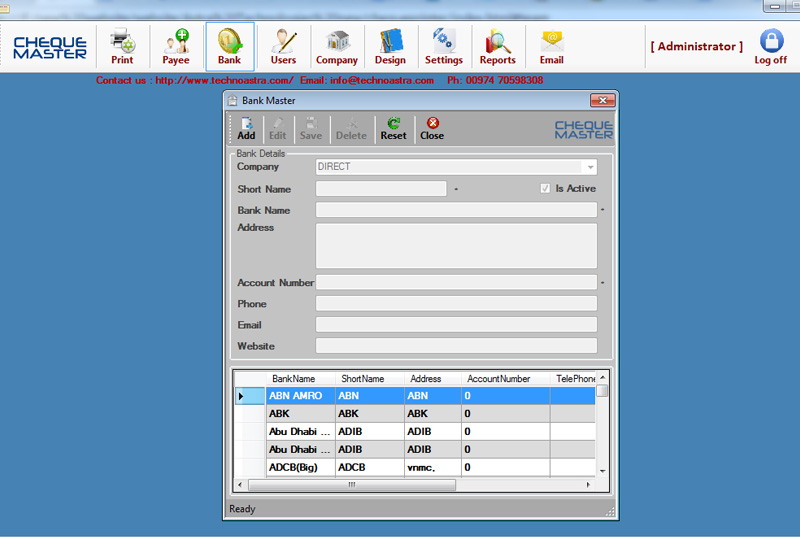Click into the Address text area
The width and height of the screenshot is (800, 538).
click(x=456, y=246)
